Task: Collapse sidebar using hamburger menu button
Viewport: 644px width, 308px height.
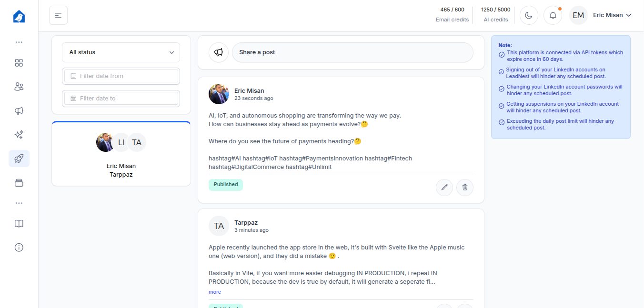Action: [58, 15]
